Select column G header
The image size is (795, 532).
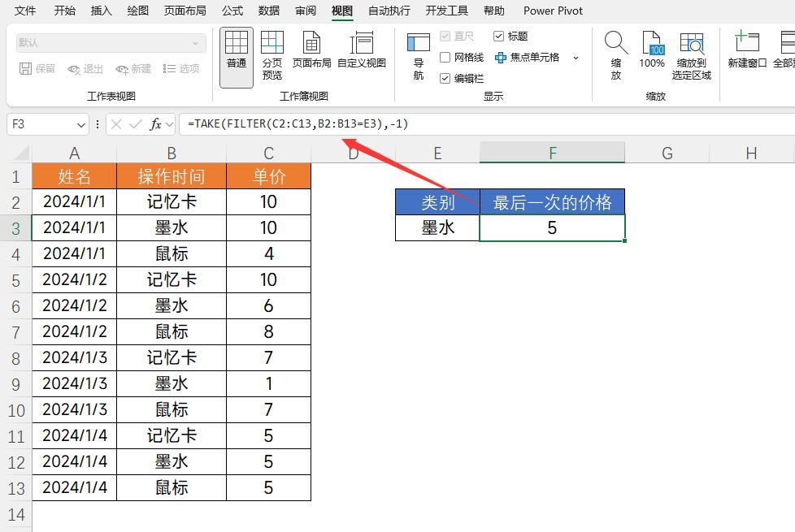pos(667,153)
